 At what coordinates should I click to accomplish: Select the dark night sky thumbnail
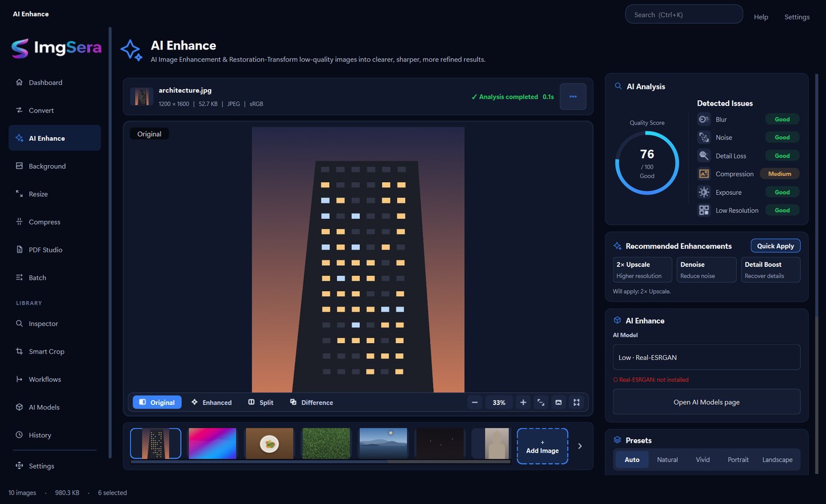[440, 443]
